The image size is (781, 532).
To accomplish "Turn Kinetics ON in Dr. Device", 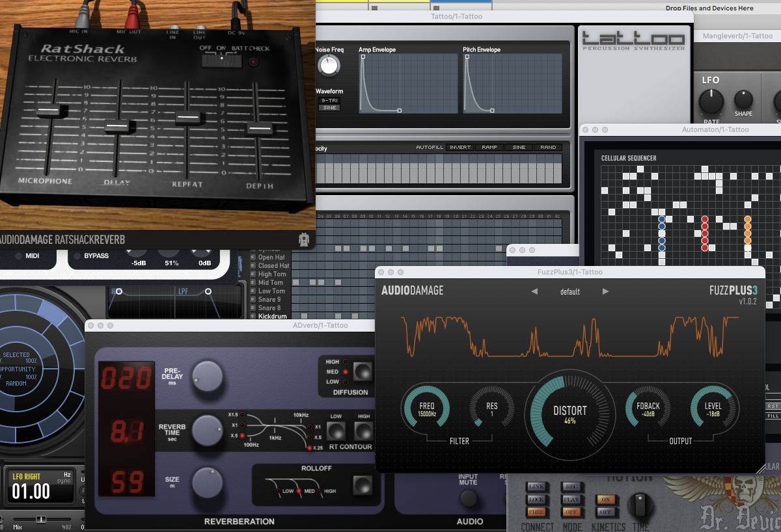I will pyautogui.click(x=605, y=499).
